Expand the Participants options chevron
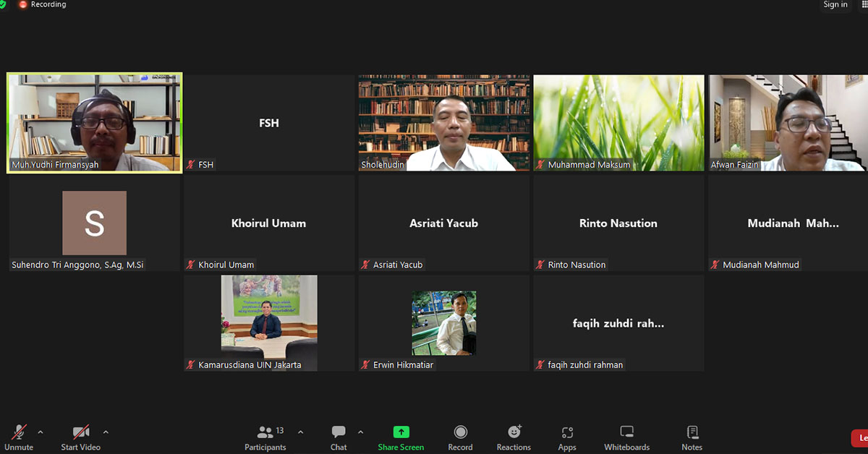This screenshot has height=454, width=868. click(x=301, y=432)
